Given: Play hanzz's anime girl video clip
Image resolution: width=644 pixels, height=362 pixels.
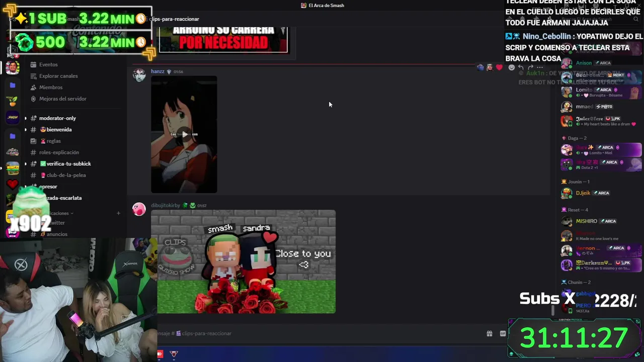Looking at the screenshot, I should tap(184, 134).
